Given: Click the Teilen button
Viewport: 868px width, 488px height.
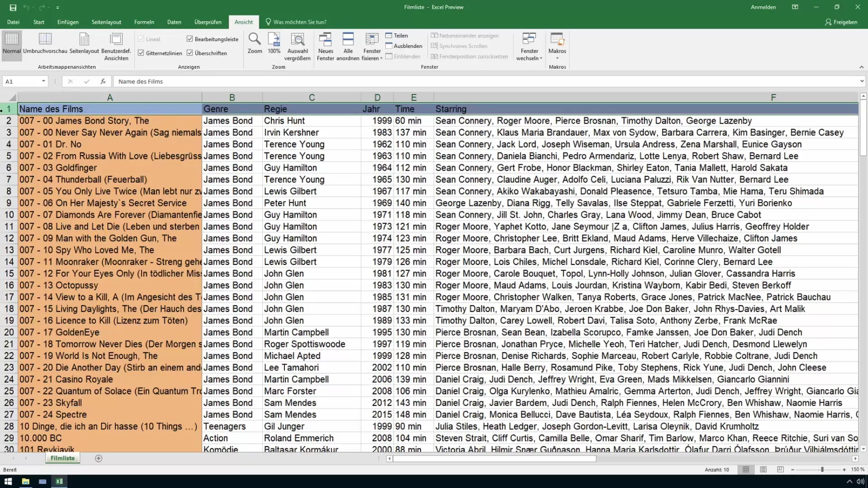Looking at the screenshot, I should click(x=400, y=35).
